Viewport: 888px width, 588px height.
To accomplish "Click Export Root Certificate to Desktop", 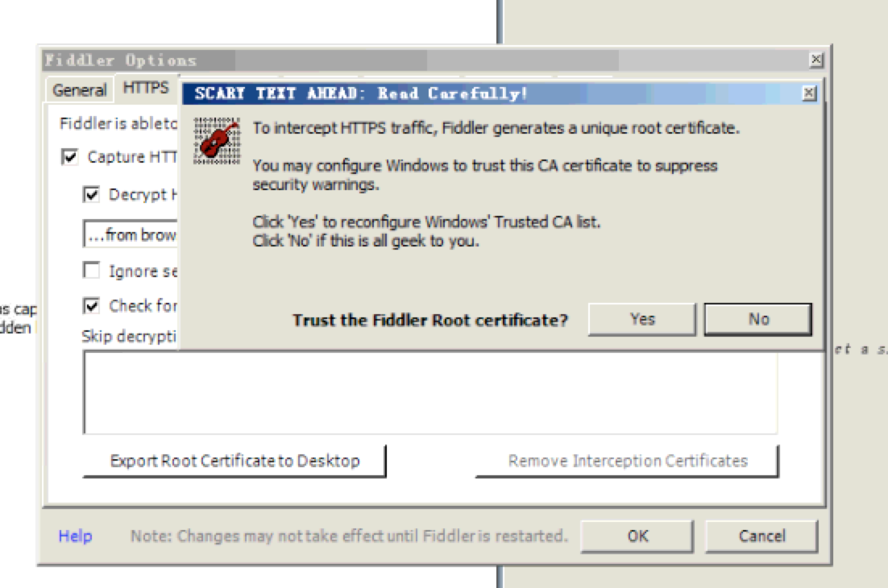I will pos(234,461).
